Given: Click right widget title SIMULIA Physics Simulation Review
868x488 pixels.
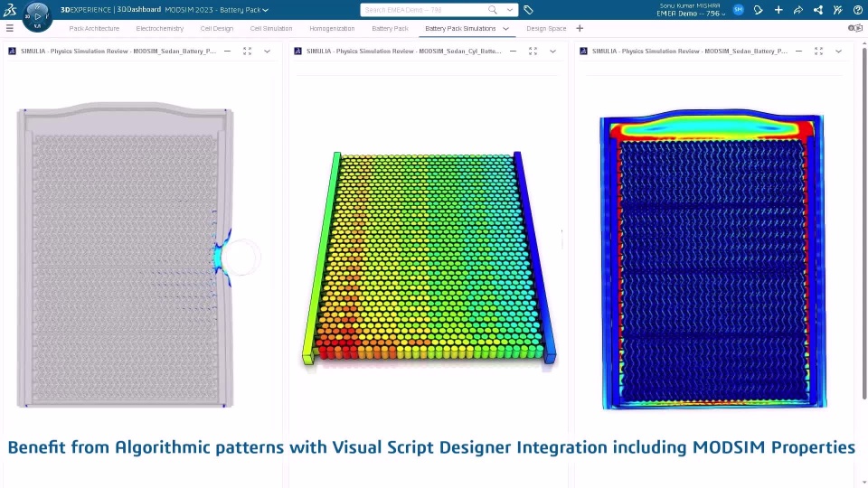Looking at the screenshot, I should 690,51.
